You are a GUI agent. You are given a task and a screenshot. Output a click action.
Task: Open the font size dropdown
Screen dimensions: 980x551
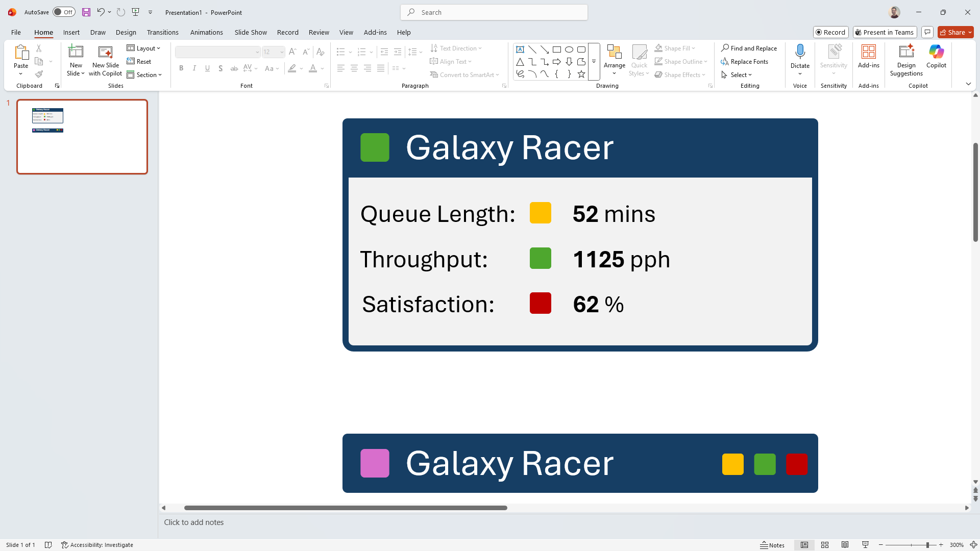point(283,52)
